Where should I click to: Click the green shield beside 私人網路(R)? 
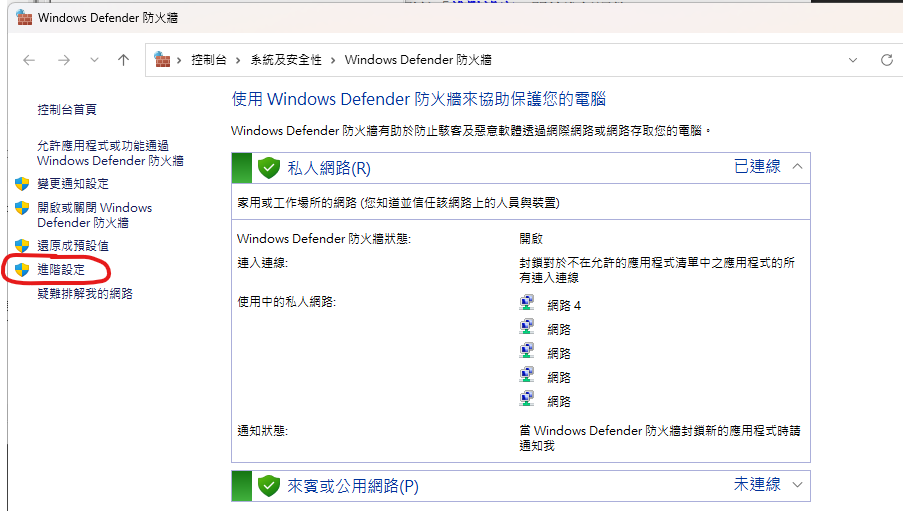(267, 167)
